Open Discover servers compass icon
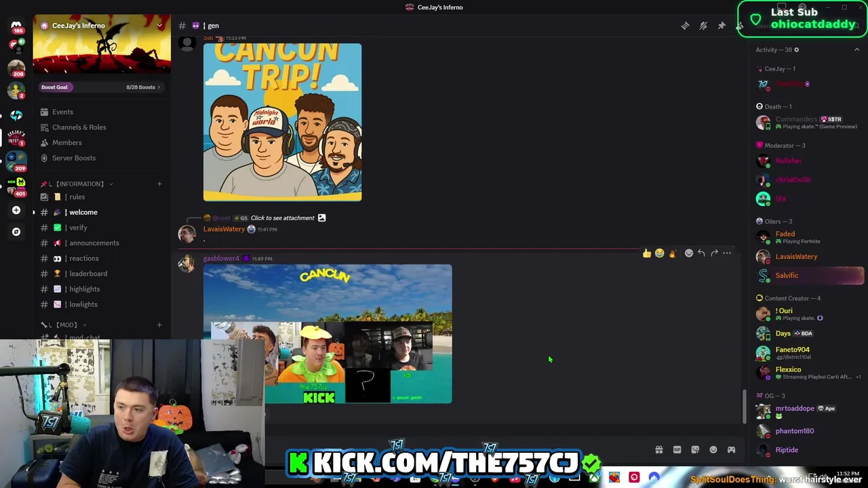The image size is (868, 488). (x=16, y=232)
